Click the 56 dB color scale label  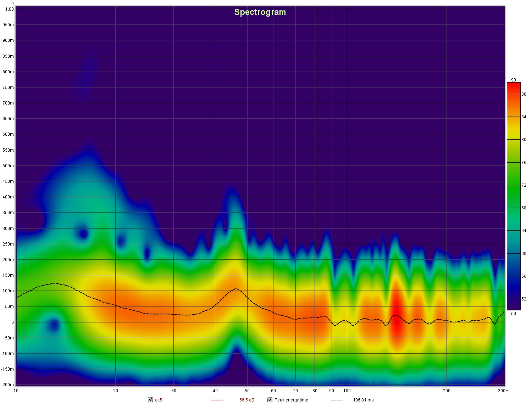[524, 276]
